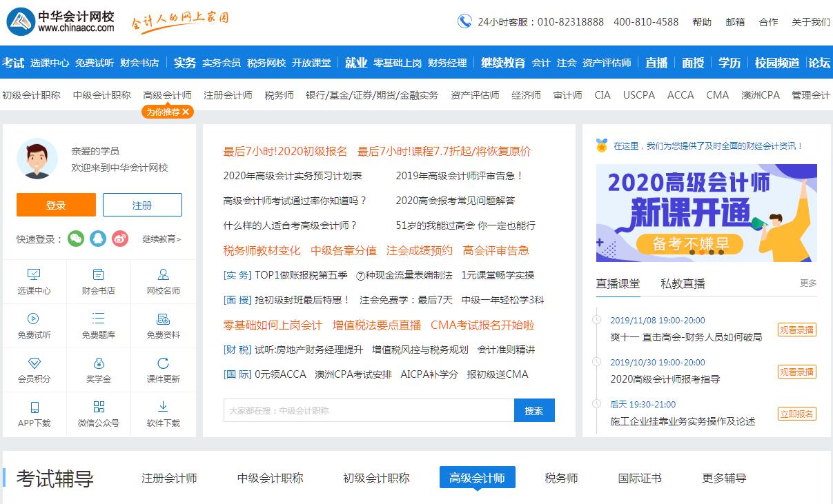Expand the 更多辅导 tab
The width and height of the screenshot is (833, 504).
coord(724,478)
